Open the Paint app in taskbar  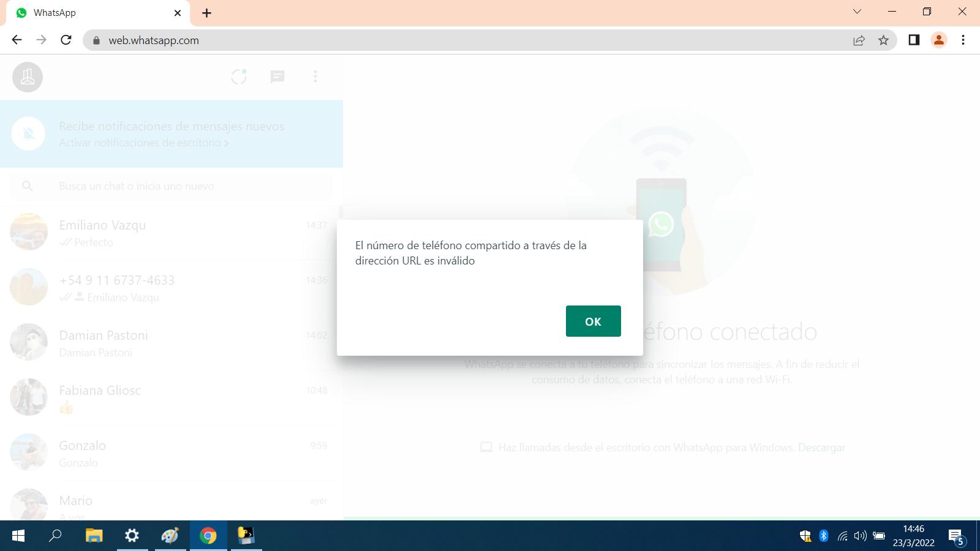coord(170,536)
